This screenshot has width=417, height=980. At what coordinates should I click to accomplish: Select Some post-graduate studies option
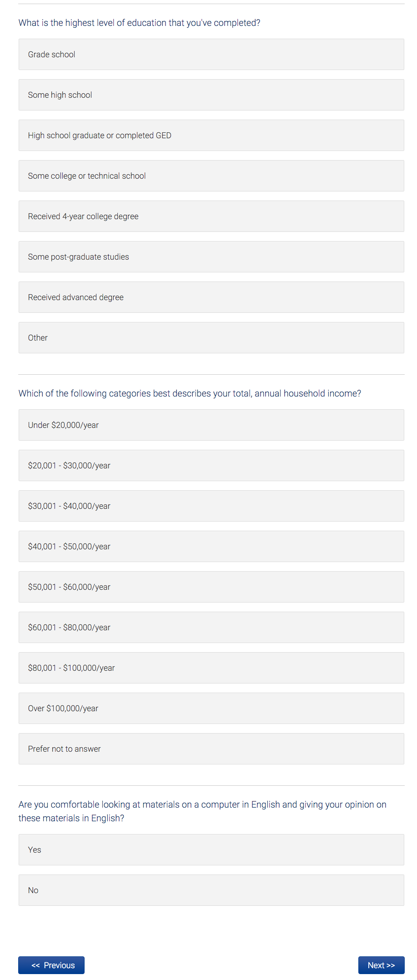211,257
